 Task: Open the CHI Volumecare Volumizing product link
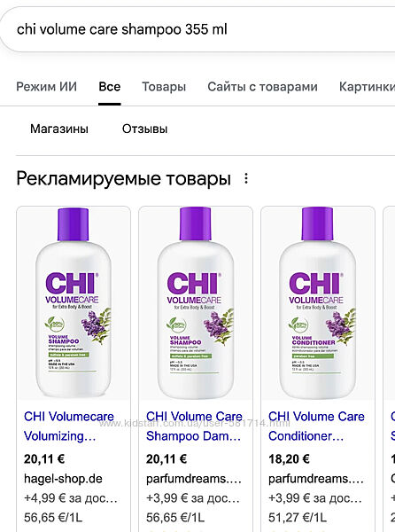click(69, 426)
